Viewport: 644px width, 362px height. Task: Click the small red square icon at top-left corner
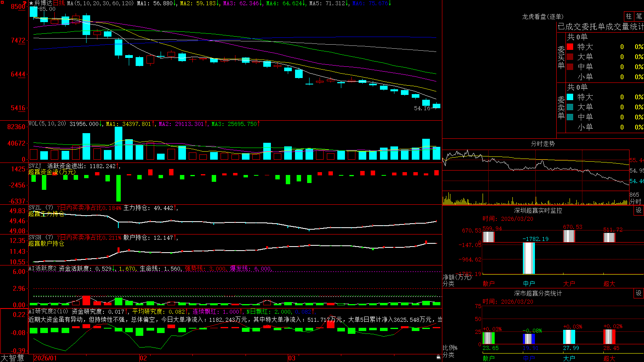coord(2,2)
